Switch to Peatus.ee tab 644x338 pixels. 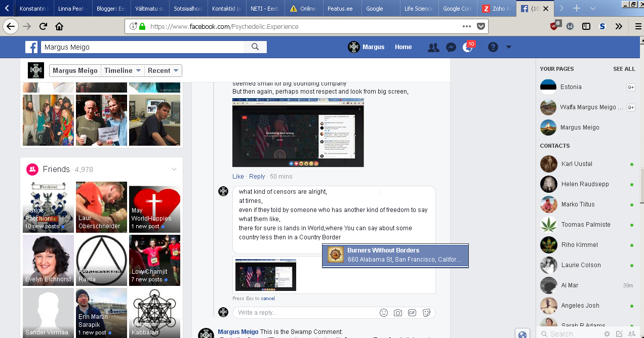click(342, 9)
